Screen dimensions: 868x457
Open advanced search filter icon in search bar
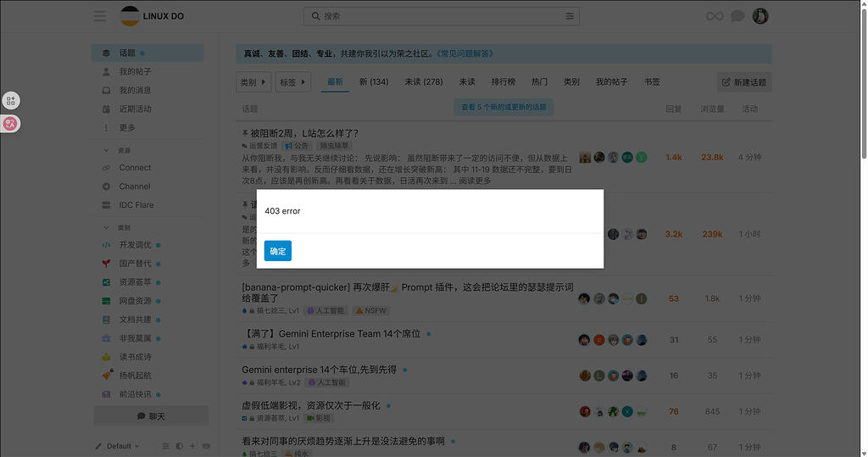(569, 16)
